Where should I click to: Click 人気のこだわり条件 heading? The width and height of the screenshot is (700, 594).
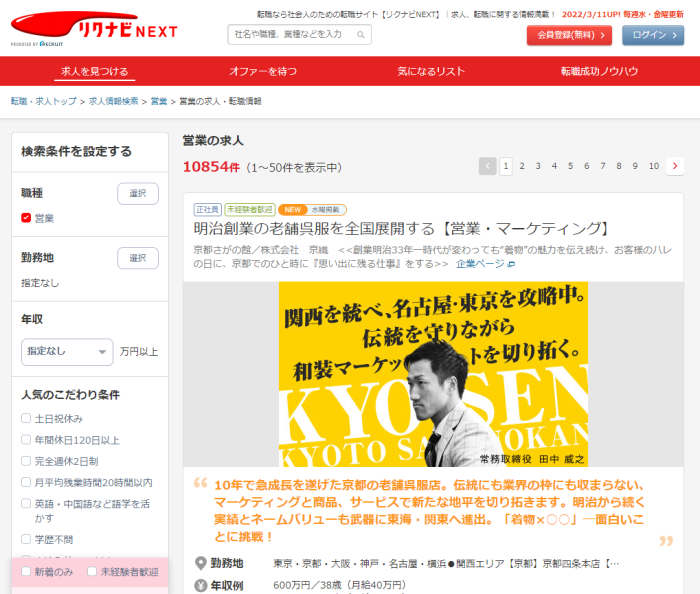(x=71, y=395)
